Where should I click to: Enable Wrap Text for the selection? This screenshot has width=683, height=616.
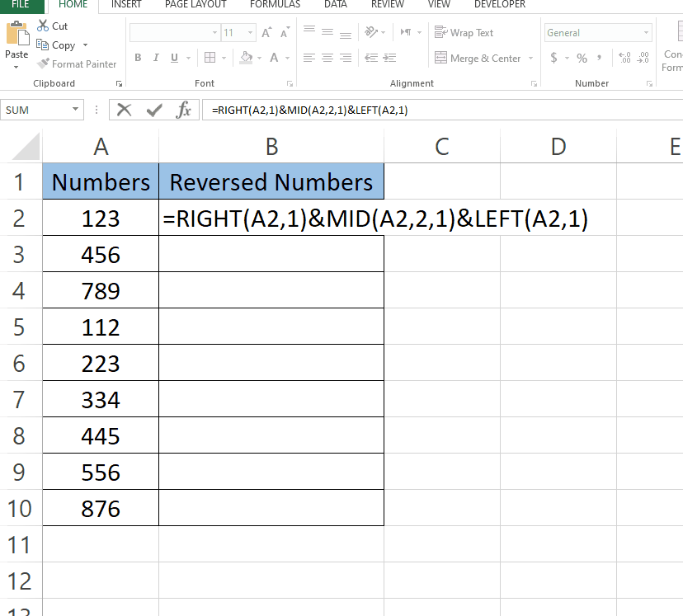(x=464, y=32)
